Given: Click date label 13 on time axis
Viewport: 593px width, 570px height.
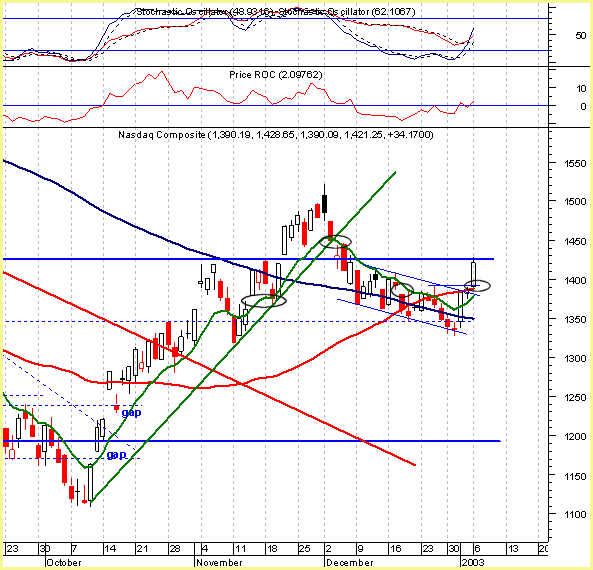Looking at the screenshot, I should point(512,548).
